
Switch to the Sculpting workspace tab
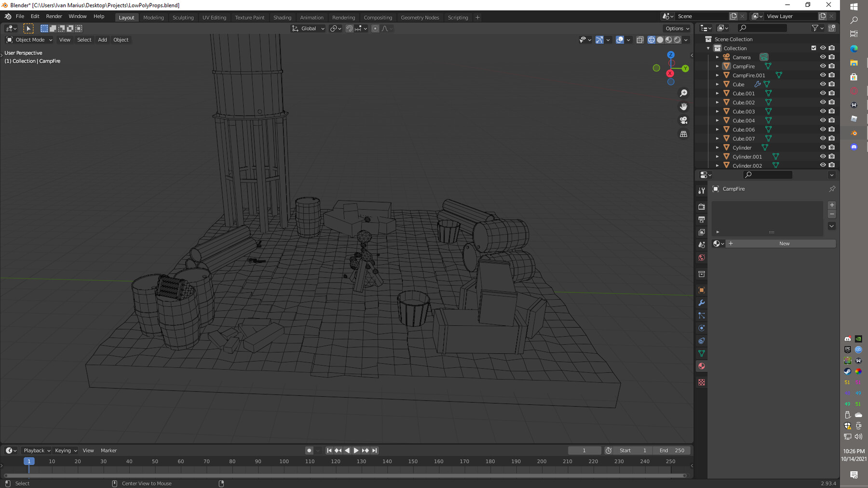click(x=183, y=17)
